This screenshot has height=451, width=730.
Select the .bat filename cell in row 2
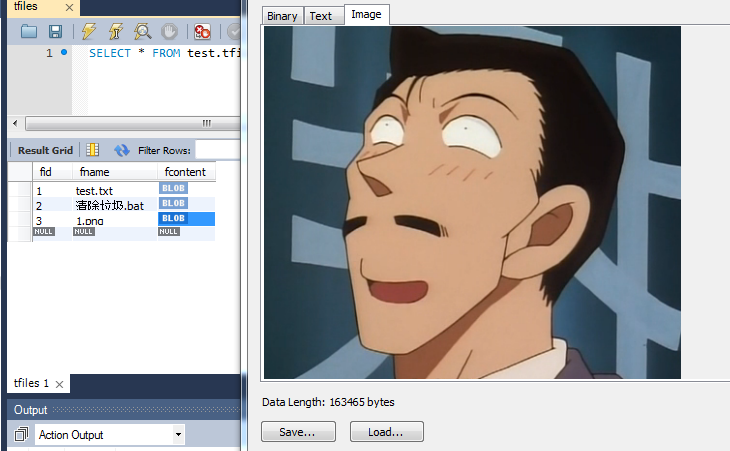(115, 205)
